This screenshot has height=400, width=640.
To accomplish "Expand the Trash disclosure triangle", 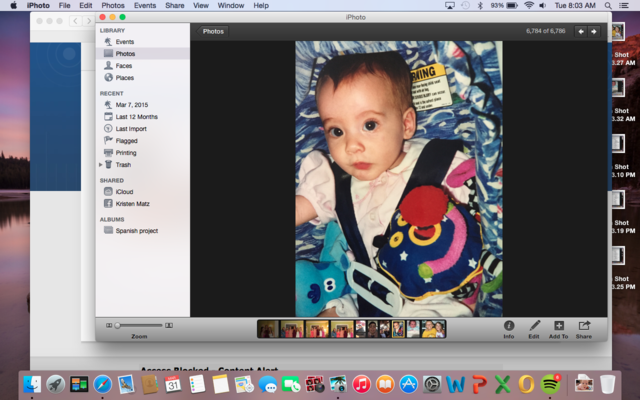I will point(100,164).
